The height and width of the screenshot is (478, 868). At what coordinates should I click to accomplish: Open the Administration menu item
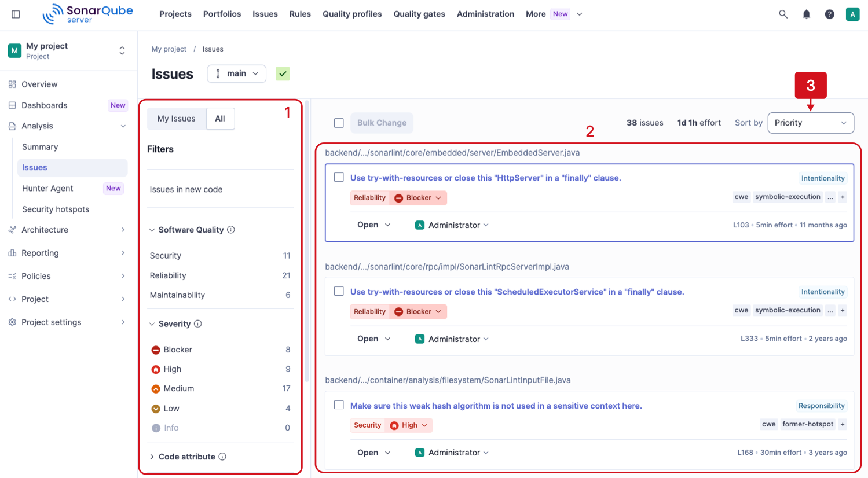[485, 14]
